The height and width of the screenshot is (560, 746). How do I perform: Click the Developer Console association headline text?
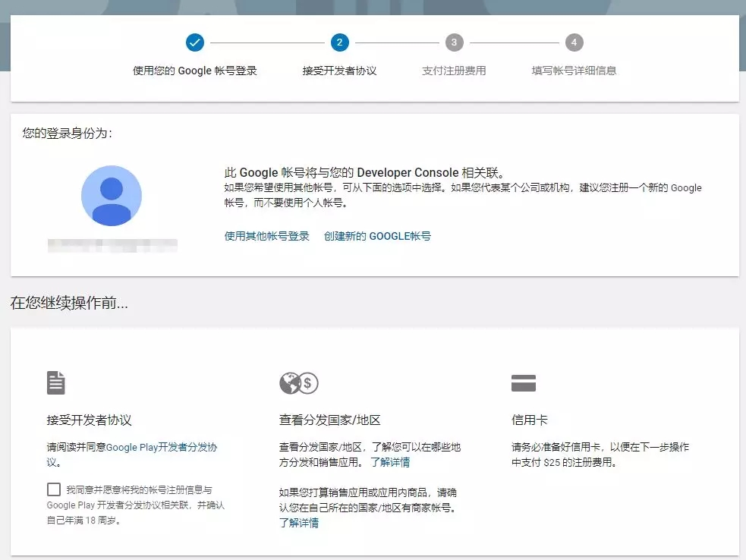[x=364, y=172]
